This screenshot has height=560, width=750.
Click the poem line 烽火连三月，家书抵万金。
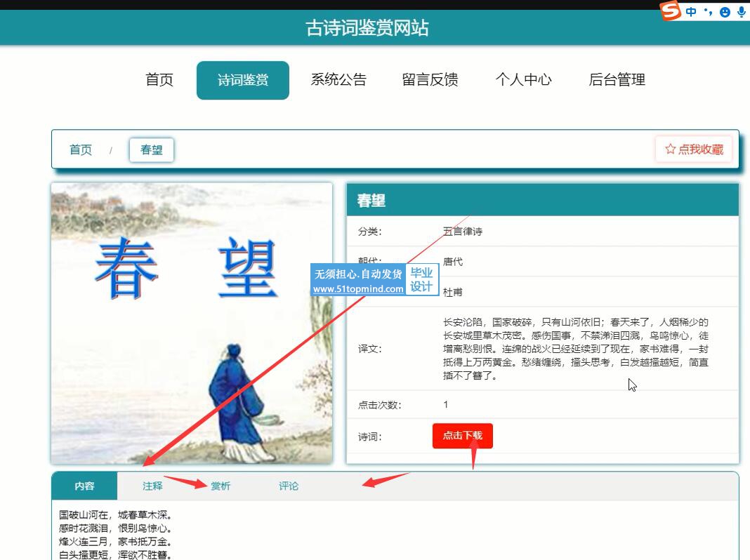click(115, 542)
